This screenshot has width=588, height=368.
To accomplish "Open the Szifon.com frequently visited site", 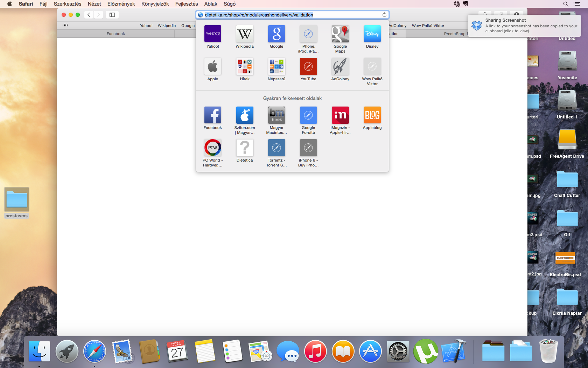I will coord(245,115).
